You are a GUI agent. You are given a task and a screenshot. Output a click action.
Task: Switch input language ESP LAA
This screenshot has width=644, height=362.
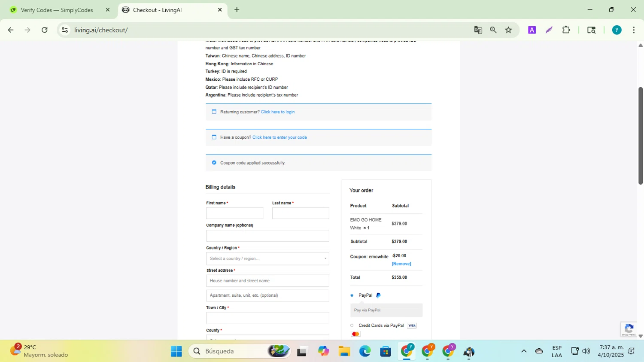(557, 351)
